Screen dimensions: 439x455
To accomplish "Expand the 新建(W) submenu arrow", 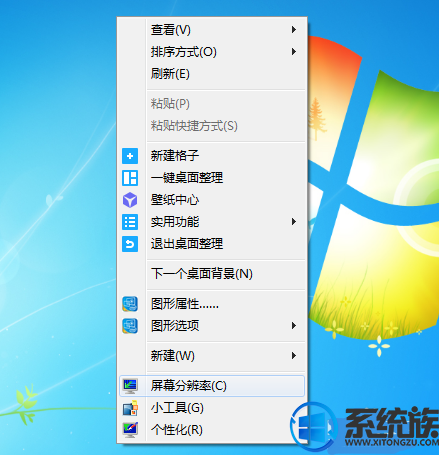I will [x=294, y=356].
